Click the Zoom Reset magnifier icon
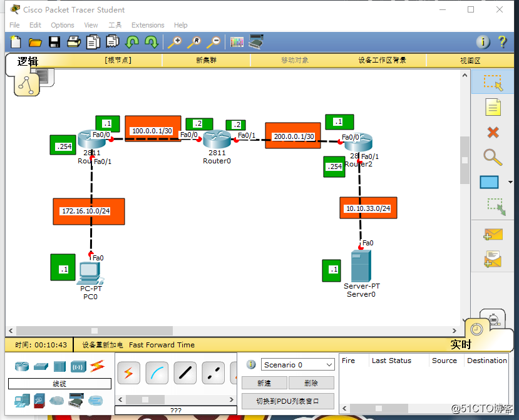 (x=194, y=43)
